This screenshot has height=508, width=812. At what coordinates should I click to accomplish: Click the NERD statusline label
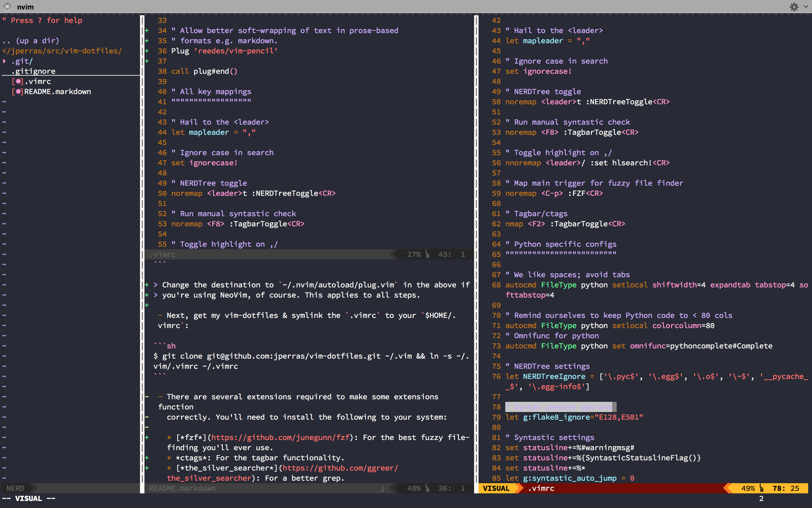(16, 488)
